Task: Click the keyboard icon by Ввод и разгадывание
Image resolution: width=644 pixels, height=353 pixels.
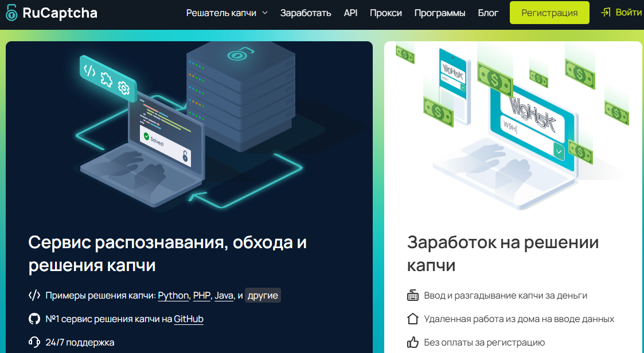Action: pyautogui.click(x=413, y=295)
